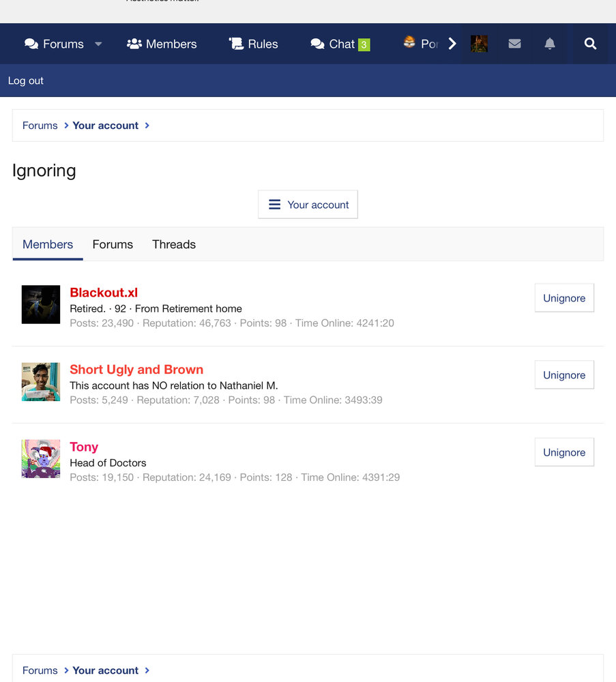The image size is (616, 682).
Task: Unignore Blackout.xl
Action: (564, 298)
